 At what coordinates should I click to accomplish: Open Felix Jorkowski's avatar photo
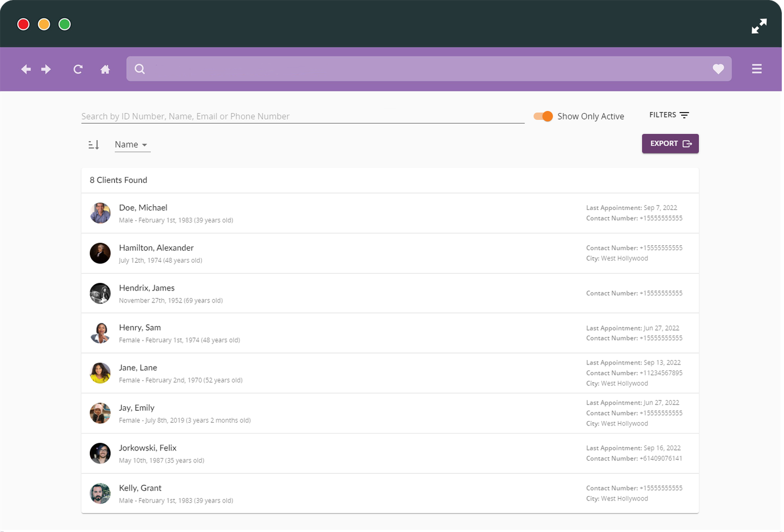(x=100, y=453)
